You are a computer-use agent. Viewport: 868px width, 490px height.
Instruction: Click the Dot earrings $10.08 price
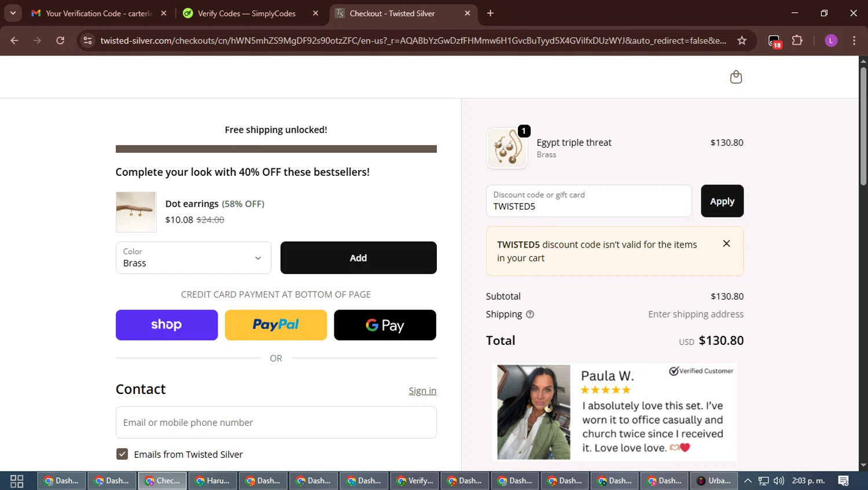coord(179,220)
